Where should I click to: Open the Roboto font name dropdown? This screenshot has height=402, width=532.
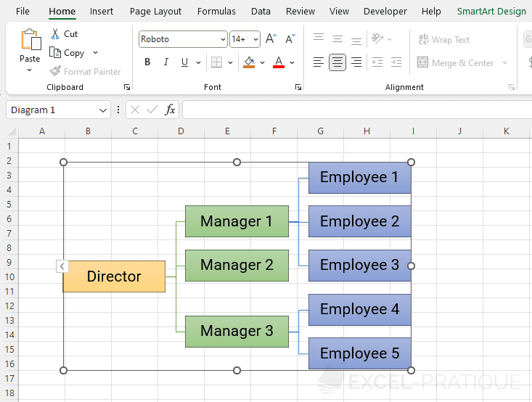tap(223, 39)
